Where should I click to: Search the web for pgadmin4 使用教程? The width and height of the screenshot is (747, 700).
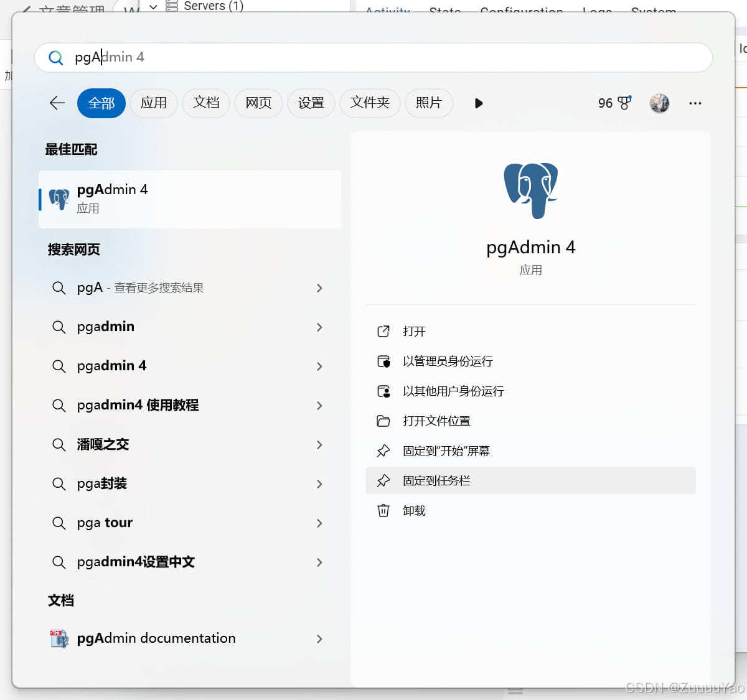pos(190,406)
